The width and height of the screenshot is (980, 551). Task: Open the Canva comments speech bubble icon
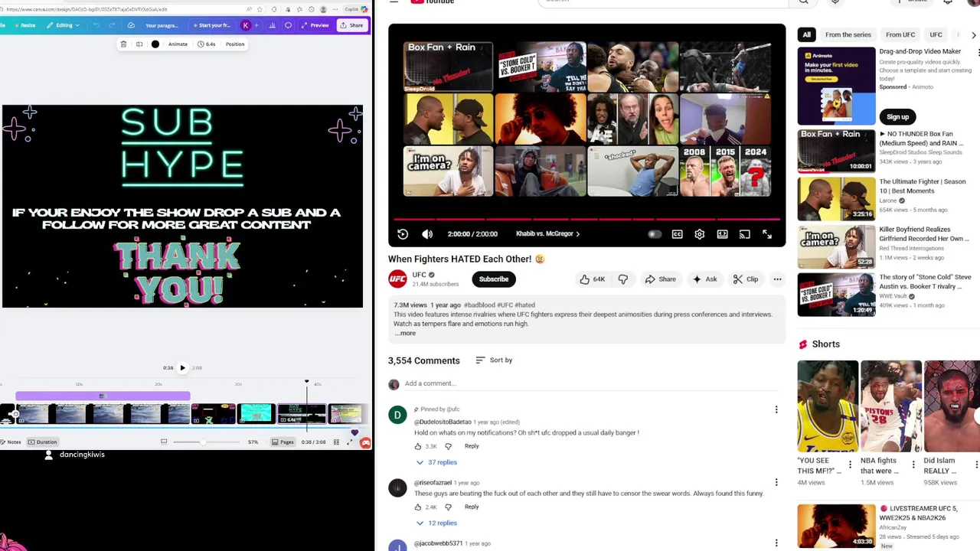pyautogui.click(x=288, y=25)
